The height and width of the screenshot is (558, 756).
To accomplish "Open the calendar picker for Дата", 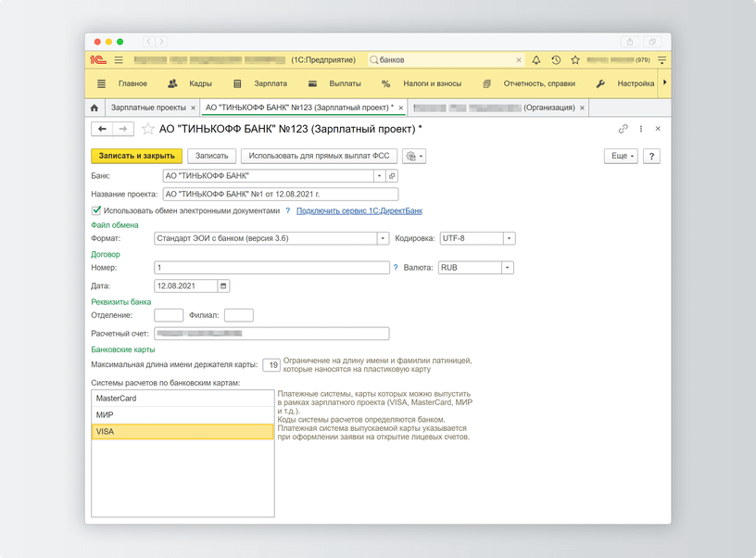I will [223, 286].
